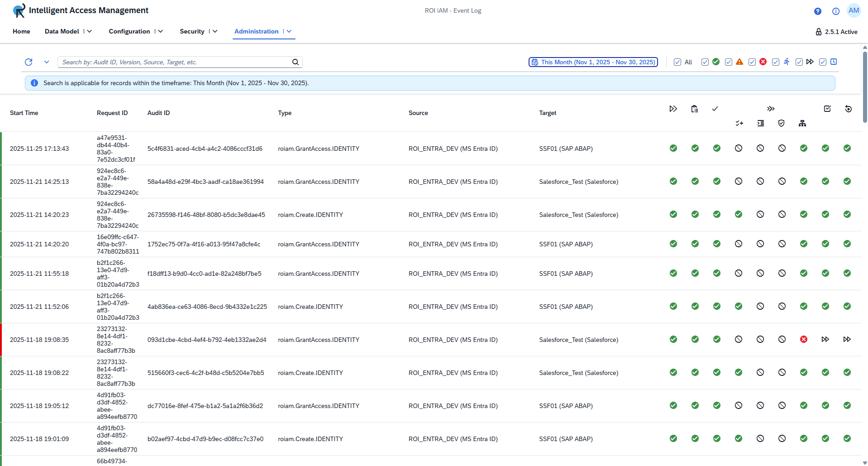868x466 pixels.
Task: Switch to the Home tab
Action: pos(21,31)
